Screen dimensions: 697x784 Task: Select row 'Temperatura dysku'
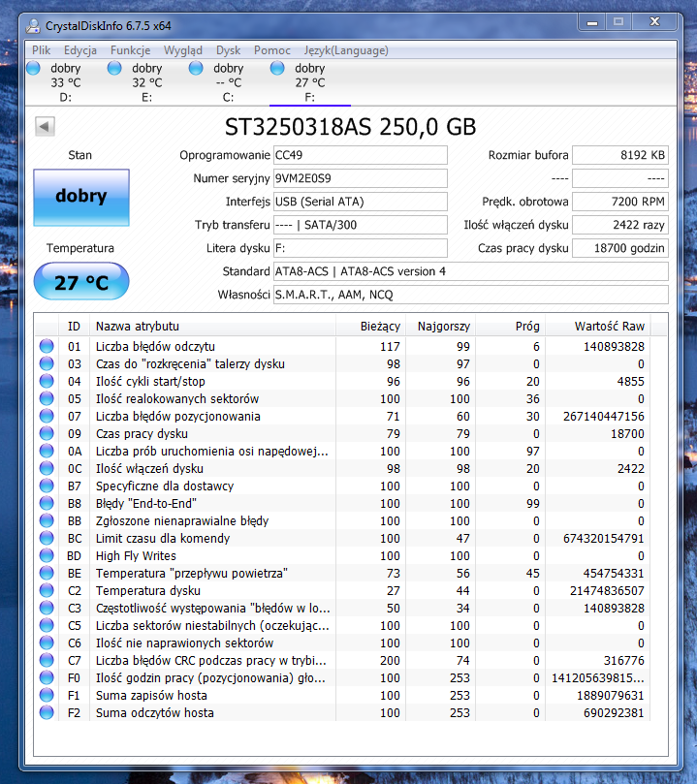point(342,590)
